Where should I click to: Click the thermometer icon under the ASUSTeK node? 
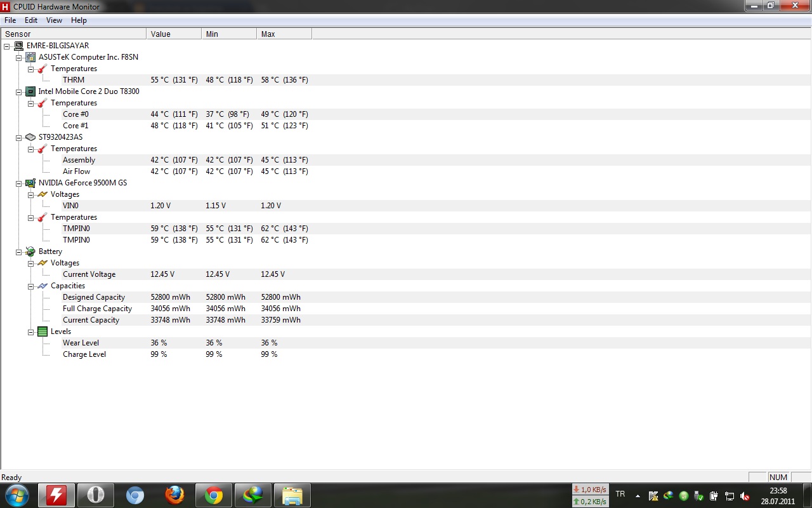pos(43,69)
